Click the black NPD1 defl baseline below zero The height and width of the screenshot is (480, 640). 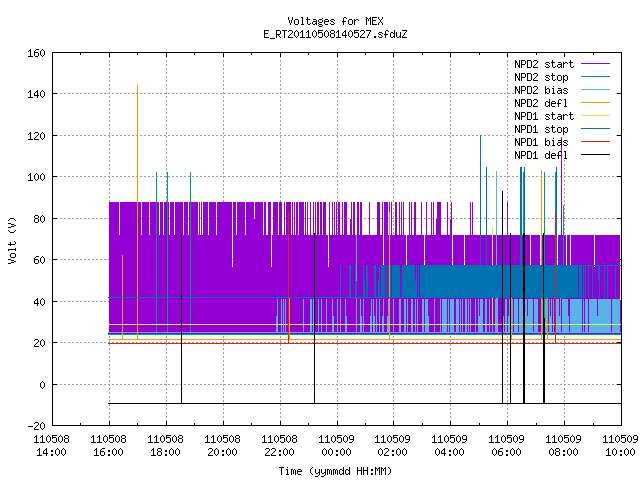coord(364,404)
